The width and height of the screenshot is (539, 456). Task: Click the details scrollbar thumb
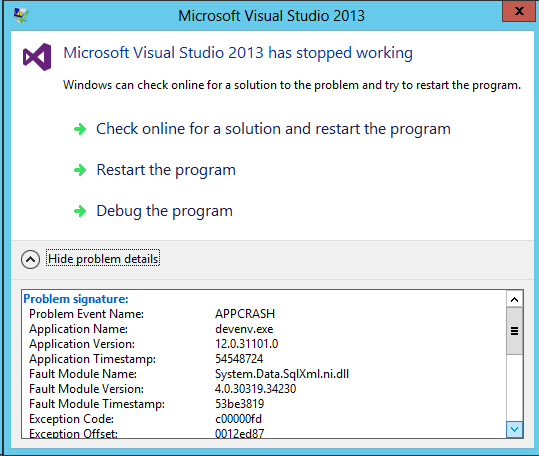pos(514,331)
